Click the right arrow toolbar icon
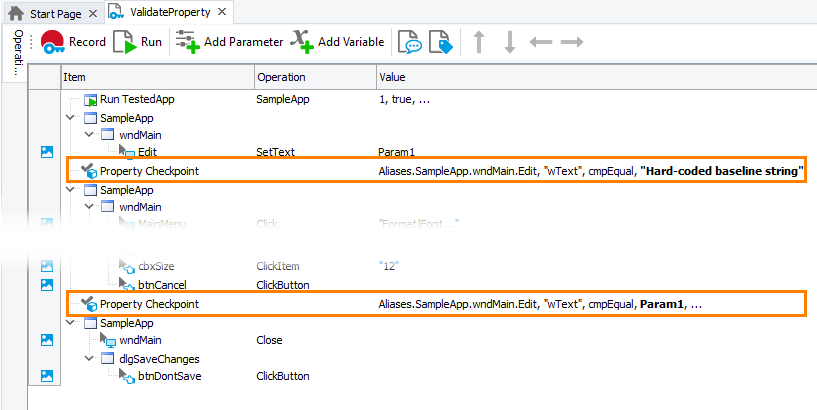Image resolution: width=817 pixels, height=410 pixels. (571, 42)
